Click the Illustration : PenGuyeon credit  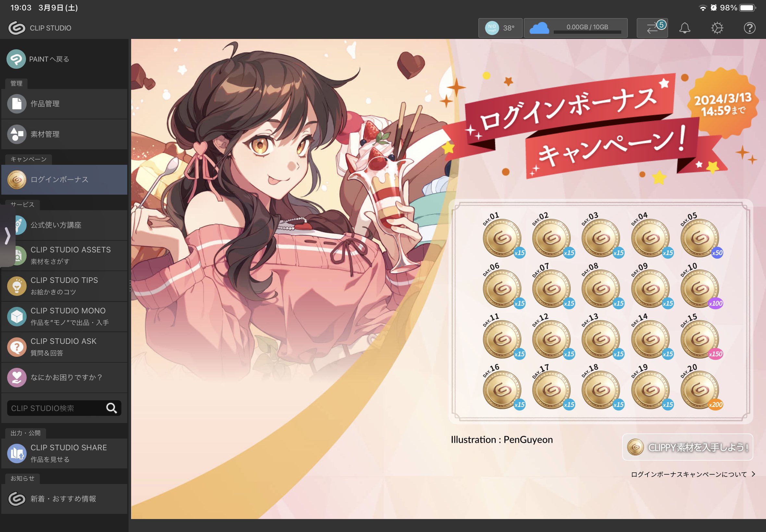(x=501, y=440)
